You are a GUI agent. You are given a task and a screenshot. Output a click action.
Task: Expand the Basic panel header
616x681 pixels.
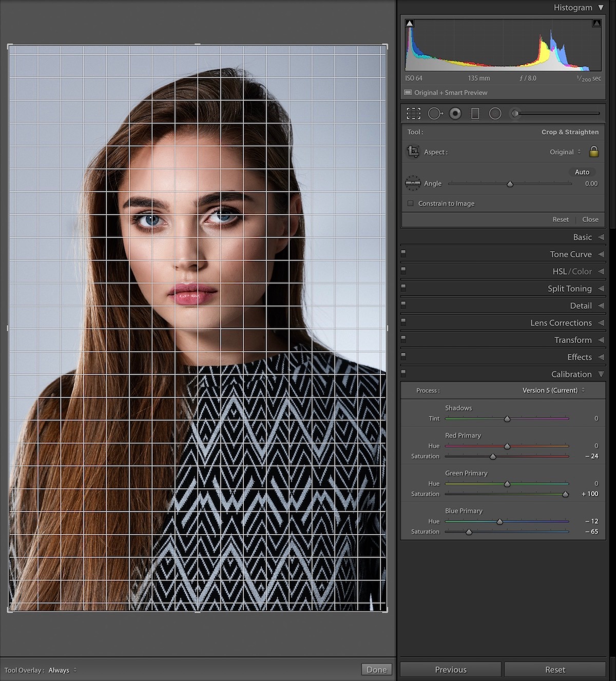(582, 237)
